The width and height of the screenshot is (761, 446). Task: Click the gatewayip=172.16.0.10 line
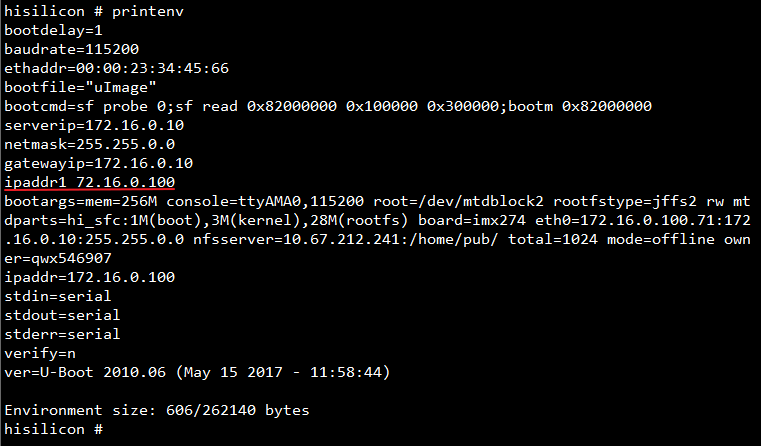pos(99,163)
